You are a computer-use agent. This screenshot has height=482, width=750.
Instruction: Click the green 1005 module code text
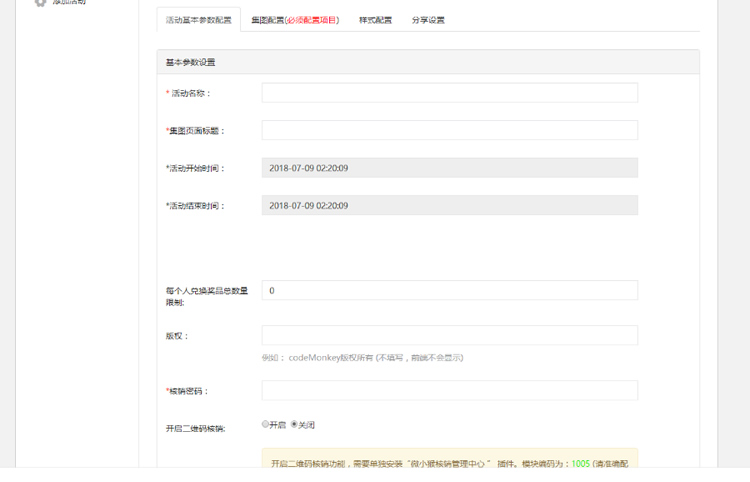580,464
